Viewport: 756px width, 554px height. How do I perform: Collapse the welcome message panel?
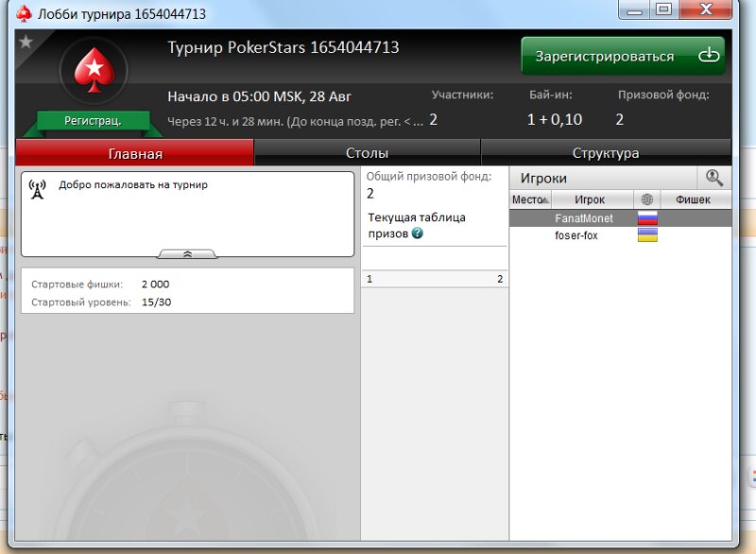(187, 253)
